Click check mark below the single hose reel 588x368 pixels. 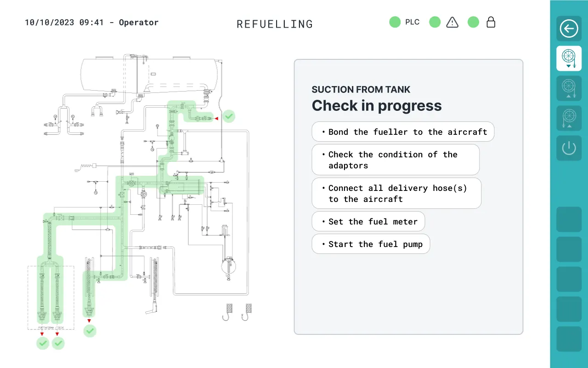[x=90, y=331]
